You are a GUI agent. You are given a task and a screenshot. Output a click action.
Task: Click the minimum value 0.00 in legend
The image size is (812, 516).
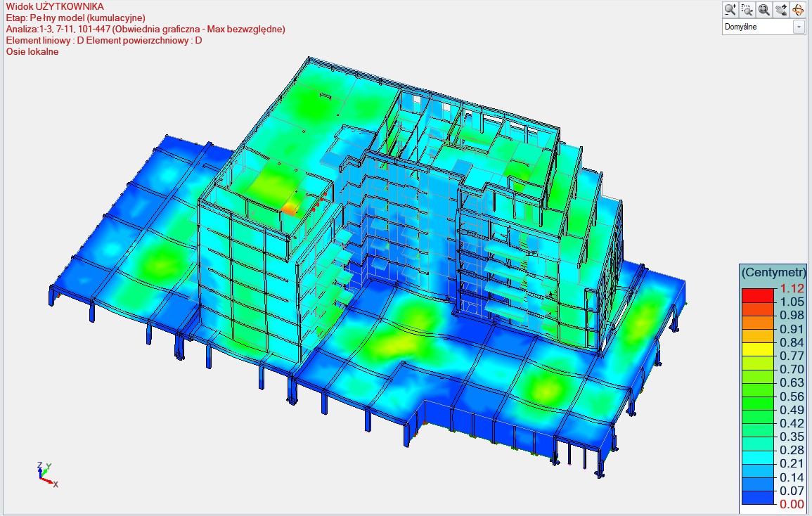coord(792,503)
